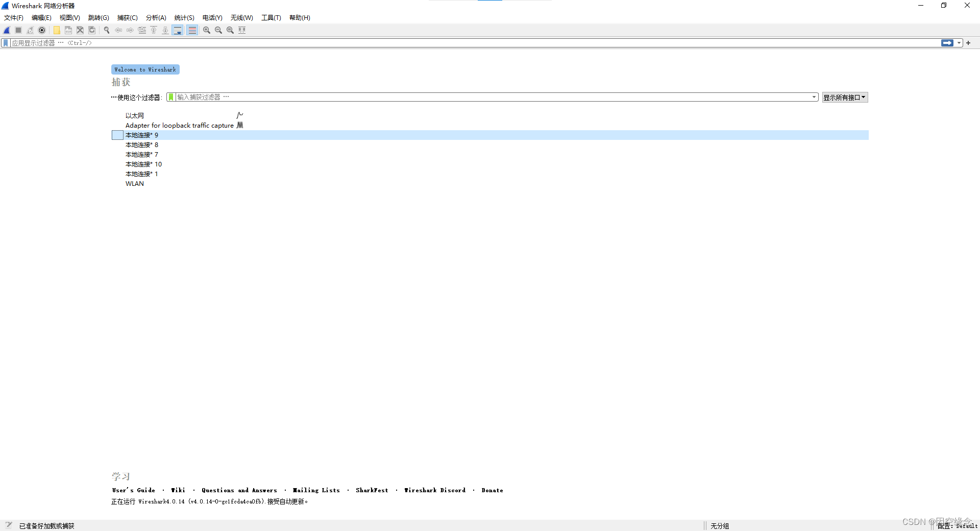Reset zoom to normal size icon
This screenshot has height=531, width=980.
(x=230, y=30)
